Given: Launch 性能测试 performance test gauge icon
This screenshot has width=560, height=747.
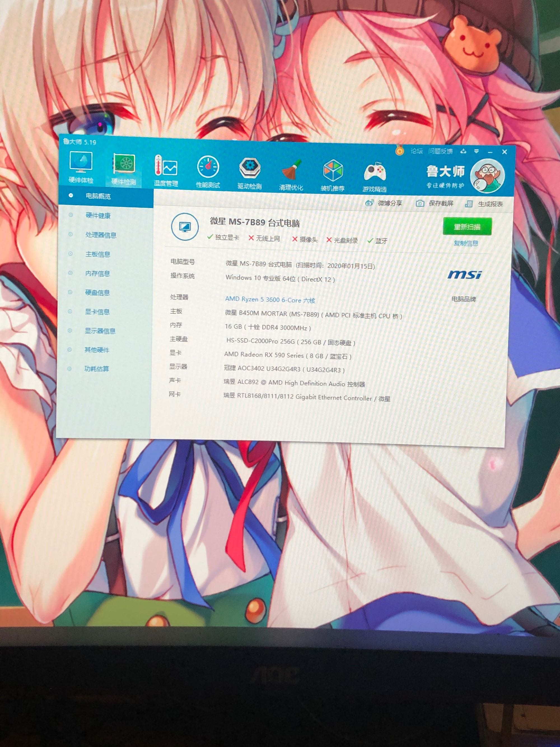Looking at the screenshot, I should 208,172.
